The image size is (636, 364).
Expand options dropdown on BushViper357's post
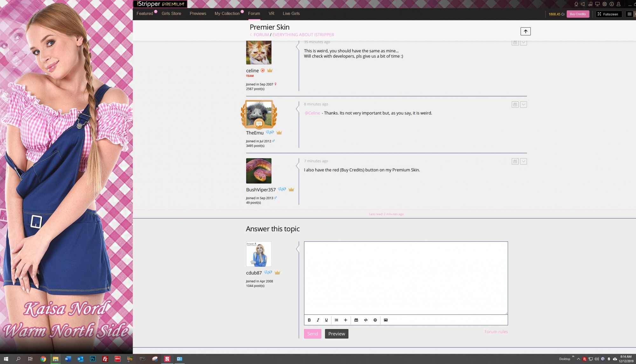523,161
